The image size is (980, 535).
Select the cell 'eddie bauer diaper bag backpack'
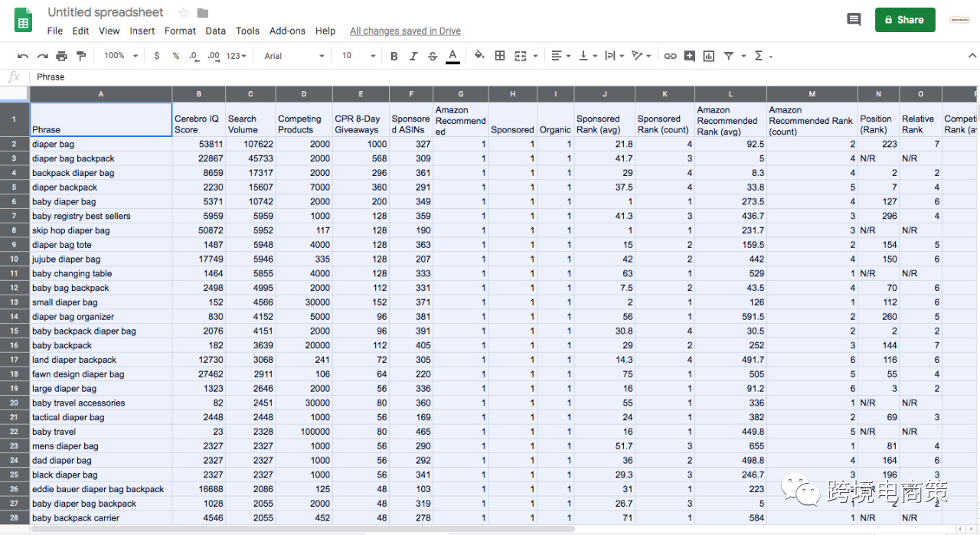point(101,489)
